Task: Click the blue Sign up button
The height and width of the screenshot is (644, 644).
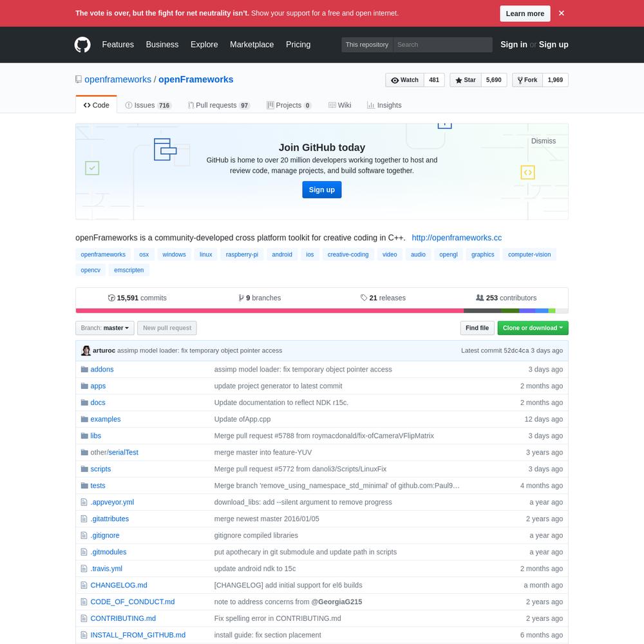Action: point(321,190)
